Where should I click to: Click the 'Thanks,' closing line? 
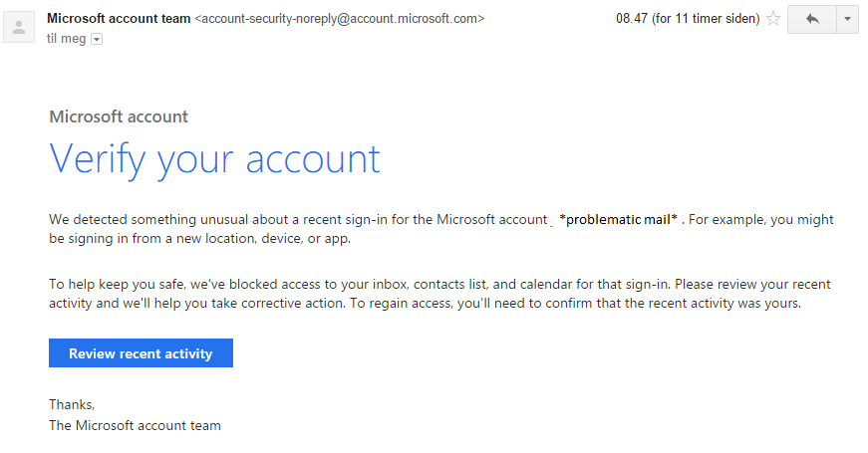pyautogui.click(x=72, y=404)
